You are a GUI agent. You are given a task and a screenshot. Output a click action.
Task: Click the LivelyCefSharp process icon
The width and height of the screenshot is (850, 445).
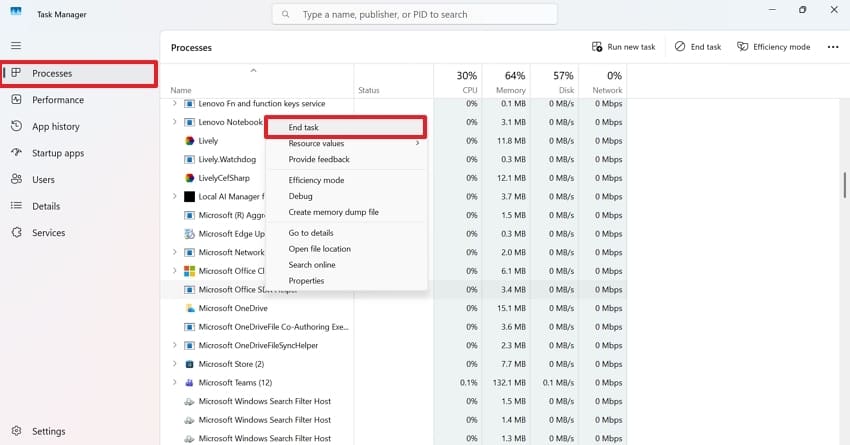point(189,178)
